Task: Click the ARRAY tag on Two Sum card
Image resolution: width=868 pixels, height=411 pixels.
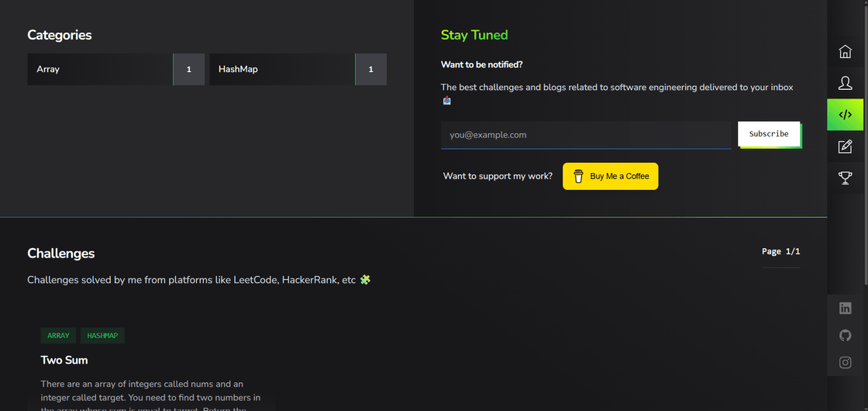Action: [58, 336]
